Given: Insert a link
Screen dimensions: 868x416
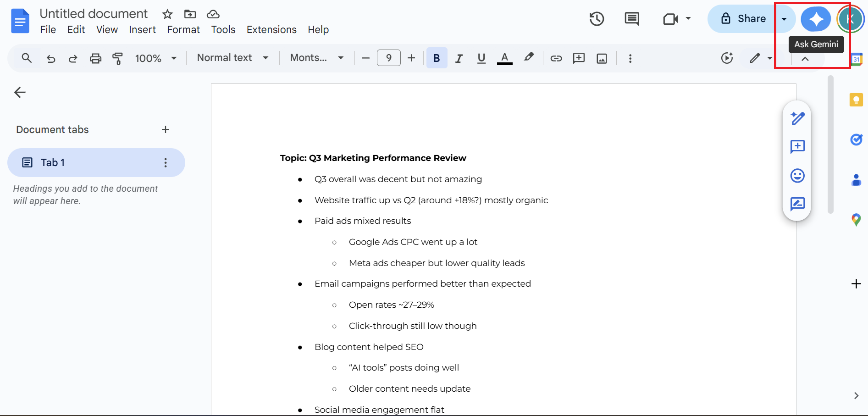Looking at the screenshot, I should click(x=556, y=58).
